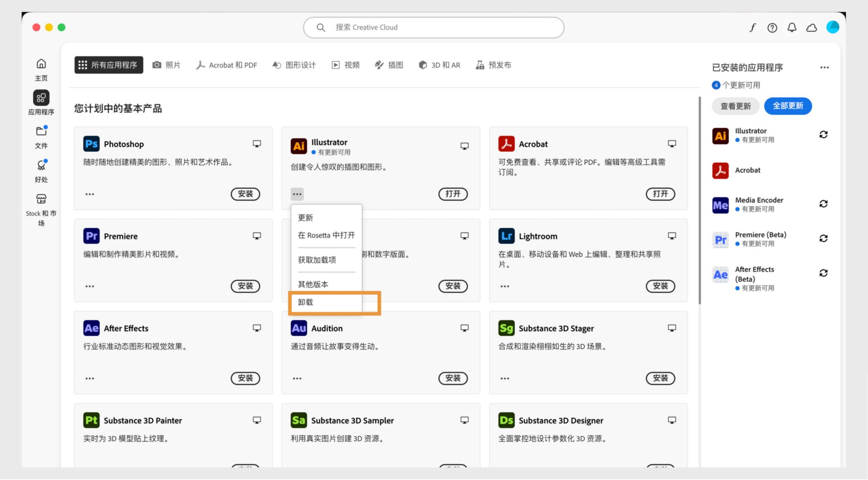Open the 好处 benefits sidebar icon
The width and height of the screenshot is (868, 480).
tap(41, 165)
